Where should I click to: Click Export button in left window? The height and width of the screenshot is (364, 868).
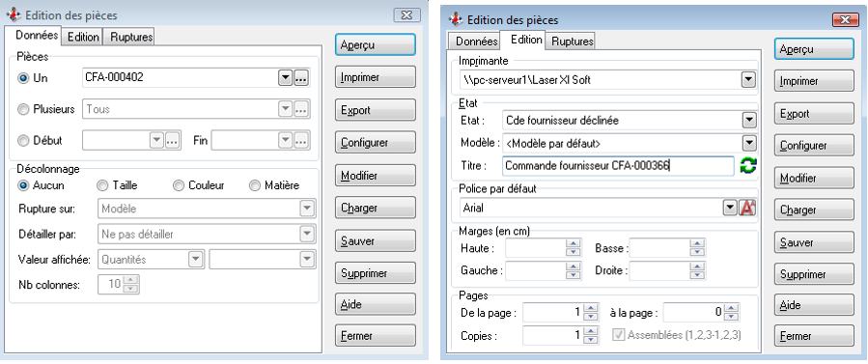click(375, 110)
